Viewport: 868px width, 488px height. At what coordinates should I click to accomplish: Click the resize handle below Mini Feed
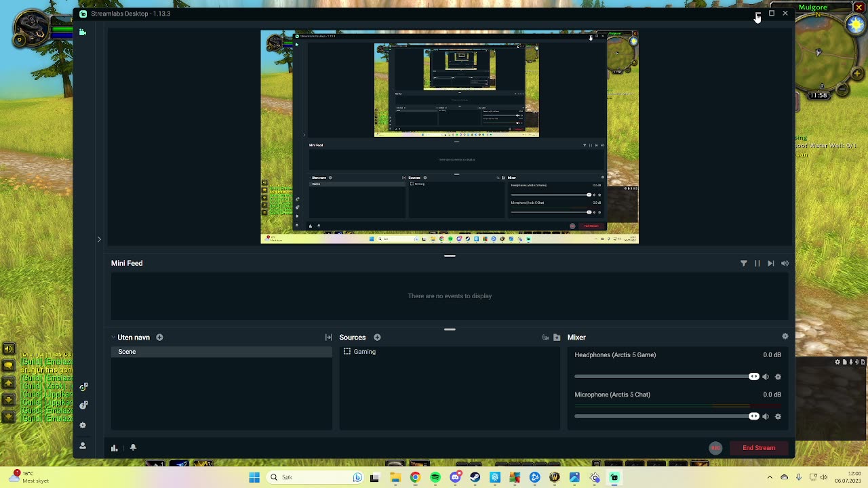click(450, 329)
